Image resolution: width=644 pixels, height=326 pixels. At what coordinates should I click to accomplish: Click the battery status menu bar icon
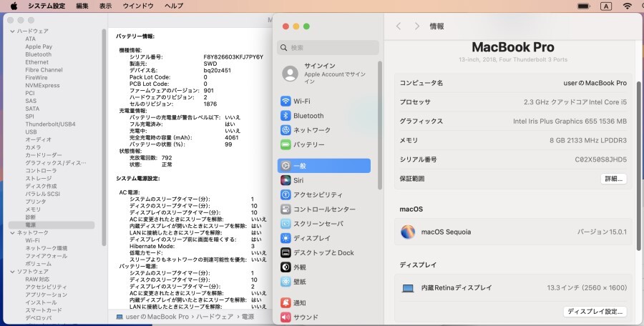[x=583, y=6]
